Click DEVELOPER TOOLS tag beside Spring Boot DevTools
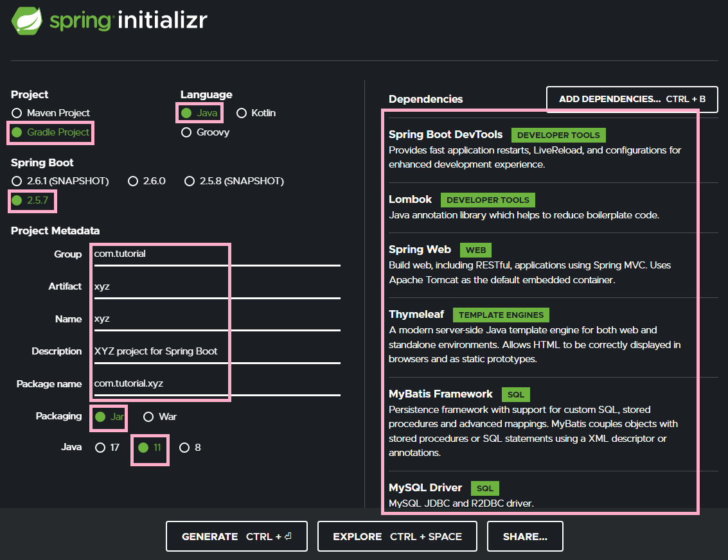 pos(558,135)
